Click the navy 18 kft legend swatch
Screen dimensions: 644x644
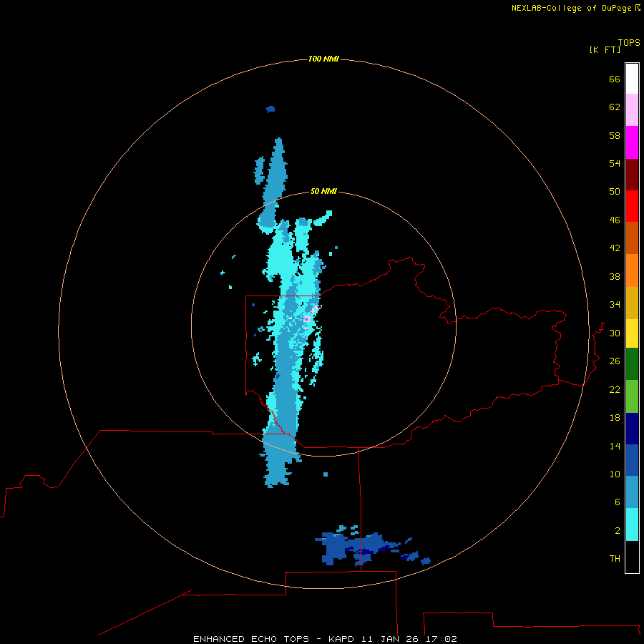click(632, 429)
